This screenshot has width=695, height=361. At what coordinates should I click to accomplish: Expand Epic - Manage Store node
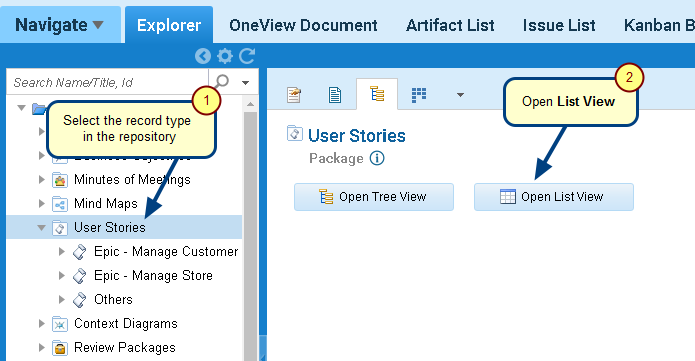pos(62,275)
